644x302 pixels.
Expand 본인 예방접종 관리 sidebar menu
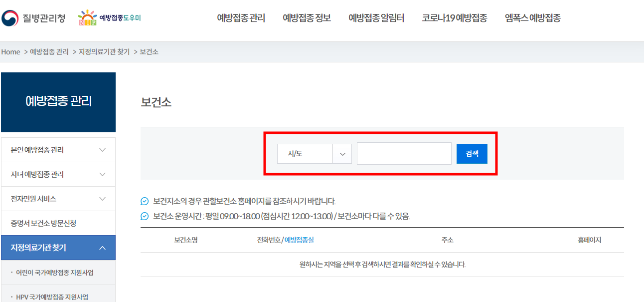[x=58, y=150]
